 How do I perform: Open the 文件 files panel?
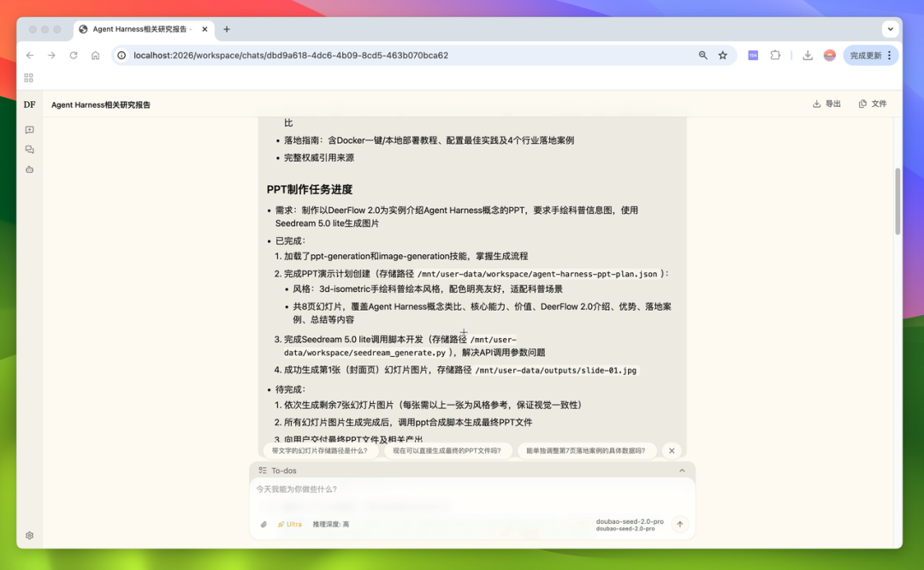point(873,104)
